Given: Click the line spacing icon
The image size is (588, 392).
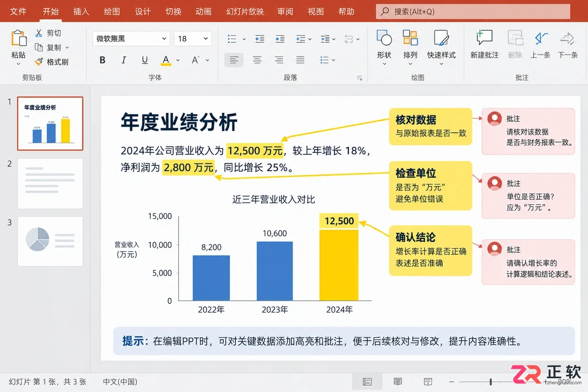Looking at the screenshot, I should click(300, 39).
